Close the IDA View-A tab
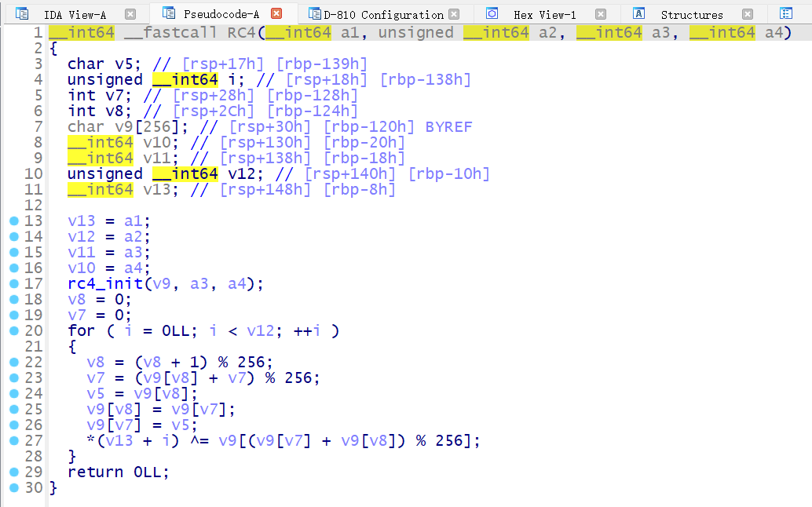 [130, 14]
